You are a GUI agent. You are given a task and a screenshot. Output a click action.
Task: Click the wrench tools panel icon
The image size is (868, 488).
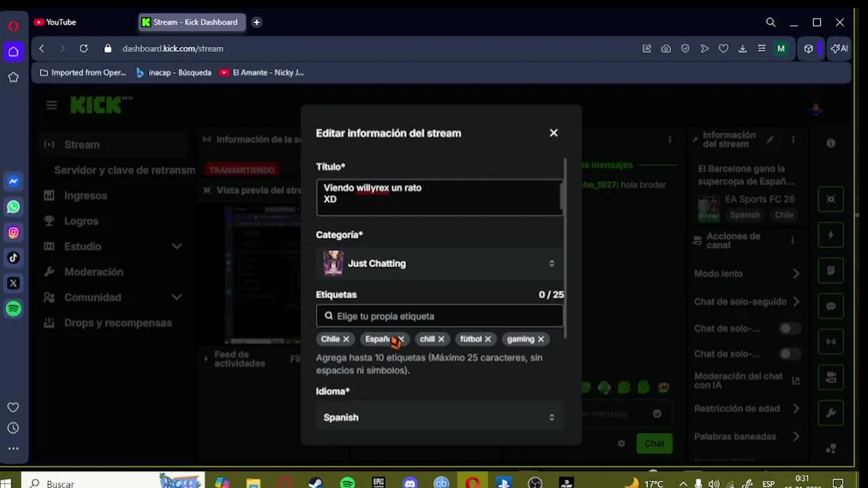831,413
